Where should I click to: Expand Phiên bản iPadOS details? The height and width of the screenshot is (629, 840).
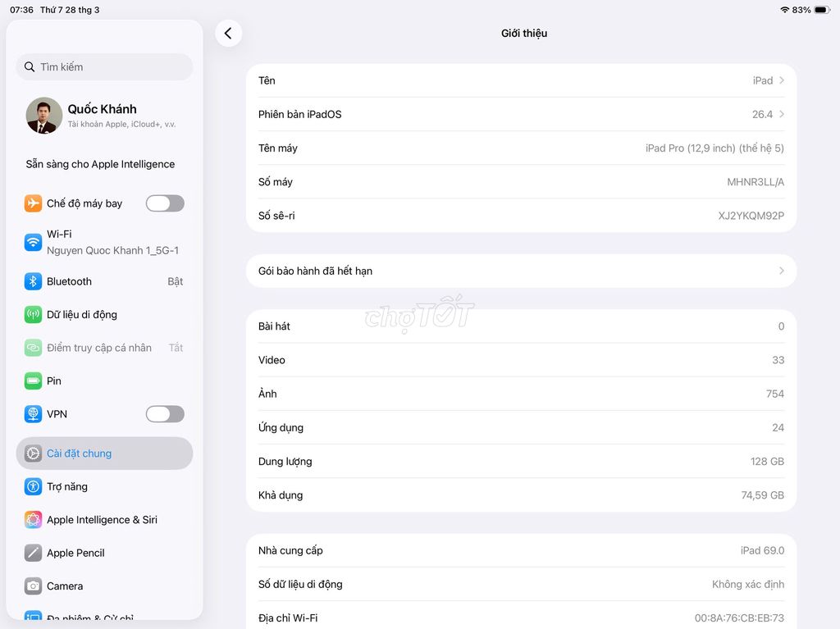point(517,114)
